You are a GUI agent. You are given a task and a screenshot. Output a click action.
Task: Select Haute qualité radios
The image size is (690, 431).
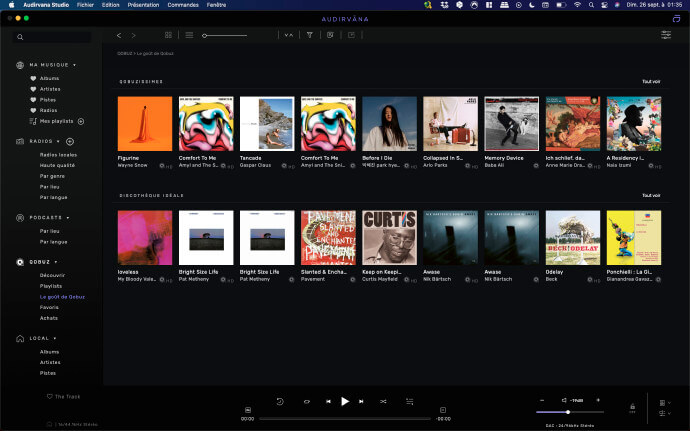pos(57,166)
